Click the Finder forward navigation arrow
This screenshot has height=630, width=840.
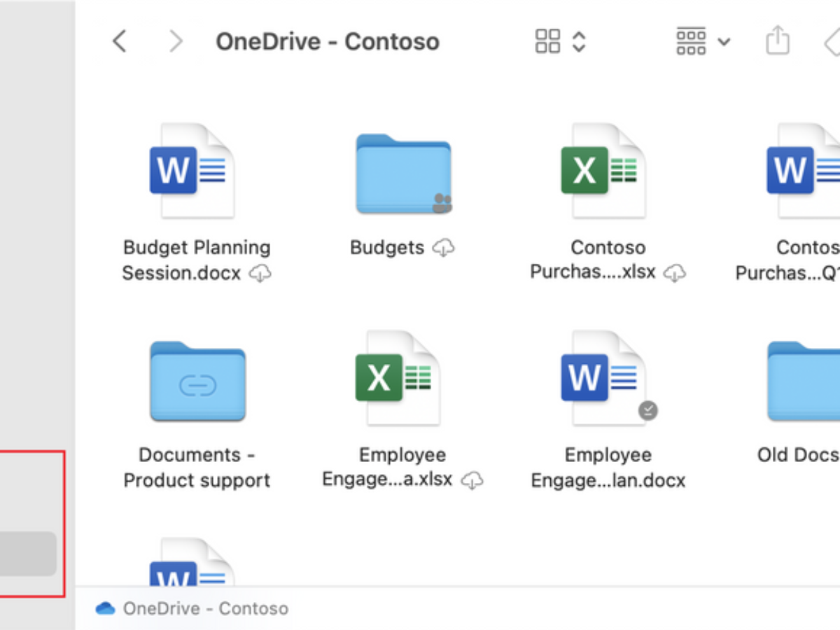point(175,42)
